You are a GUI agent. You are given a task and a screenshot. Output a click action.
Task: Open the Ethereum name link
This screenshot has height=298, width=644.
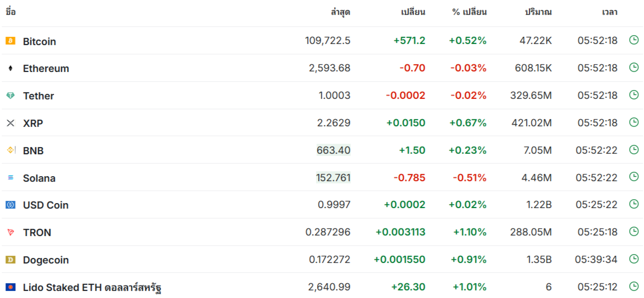(x=46, y=69)
